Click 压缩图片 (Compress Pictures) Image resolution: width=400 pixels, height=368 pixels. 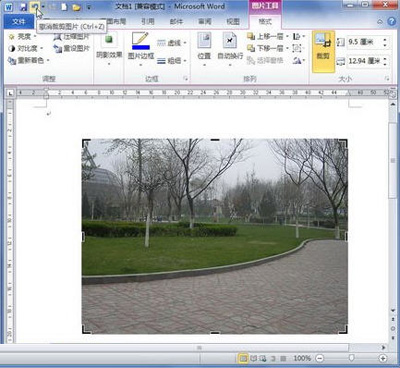point(72,36)
